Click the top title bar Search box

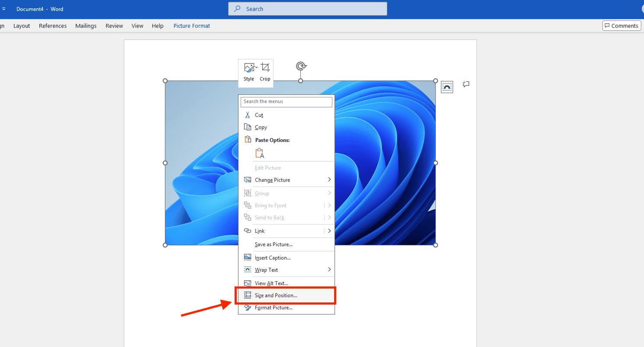coord(307,9)
